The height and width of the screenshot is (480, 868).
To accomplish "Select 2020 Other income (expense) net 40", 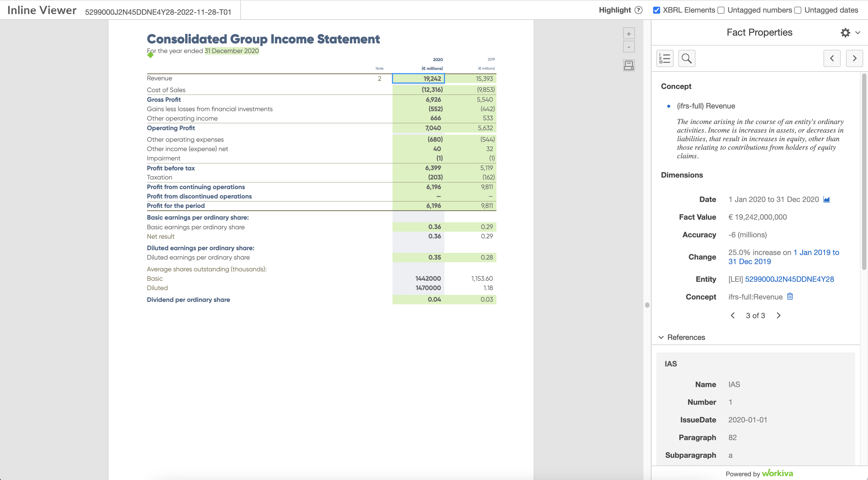I will pos(418,149).
